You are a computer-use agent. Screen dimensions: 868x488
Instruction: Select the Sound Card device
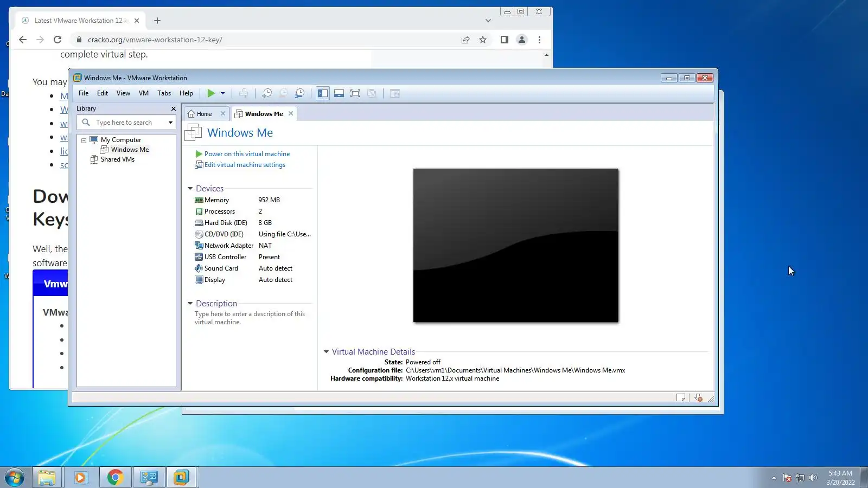(x=253, y=268)
